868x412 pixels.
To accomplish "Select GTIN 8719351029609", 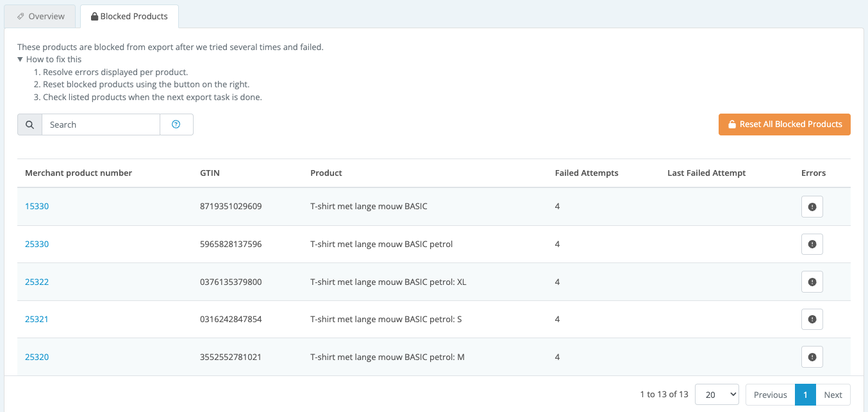I will click(x=231, y=207).
